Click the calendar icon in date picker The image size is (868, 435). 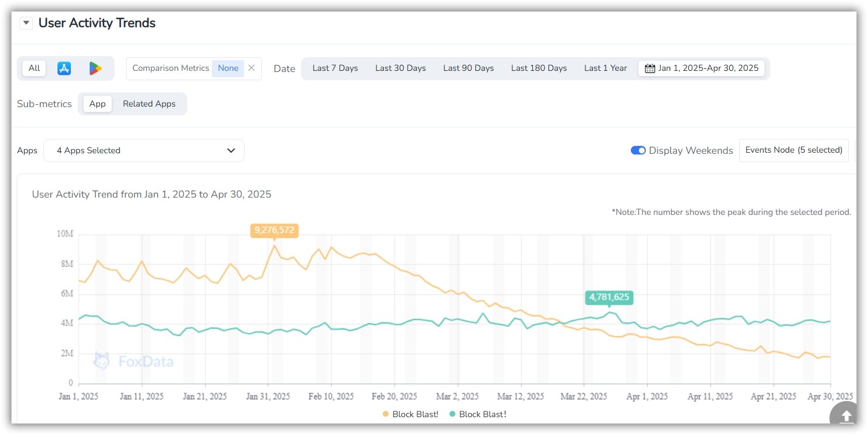(x=650, y=69)
